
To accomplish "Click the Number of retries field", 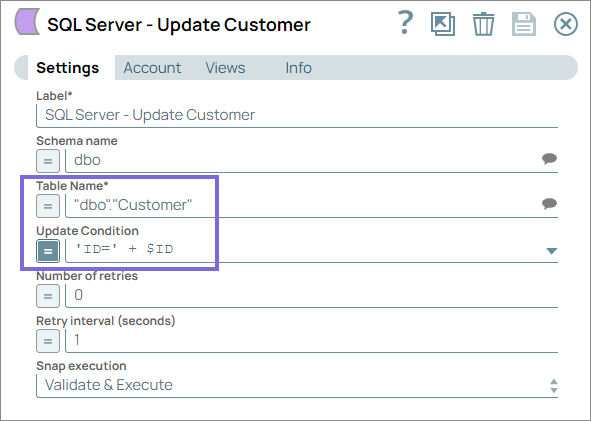I will click(312, 295).
